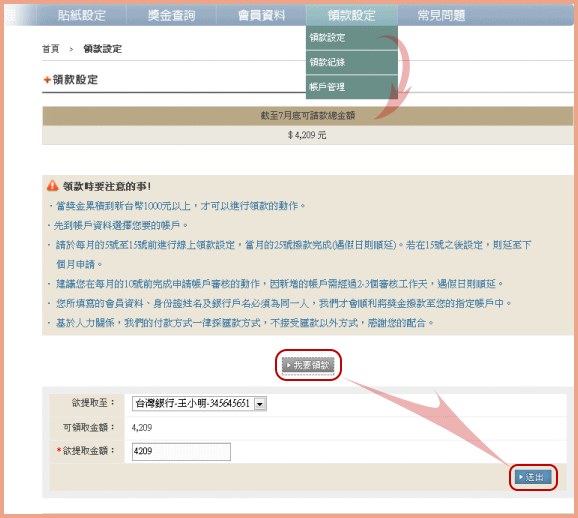Open the 貼紙設定 navigation tab
The height and width of the screenshot is (518, 578).
pyautogui.click(x=82, y=15)
